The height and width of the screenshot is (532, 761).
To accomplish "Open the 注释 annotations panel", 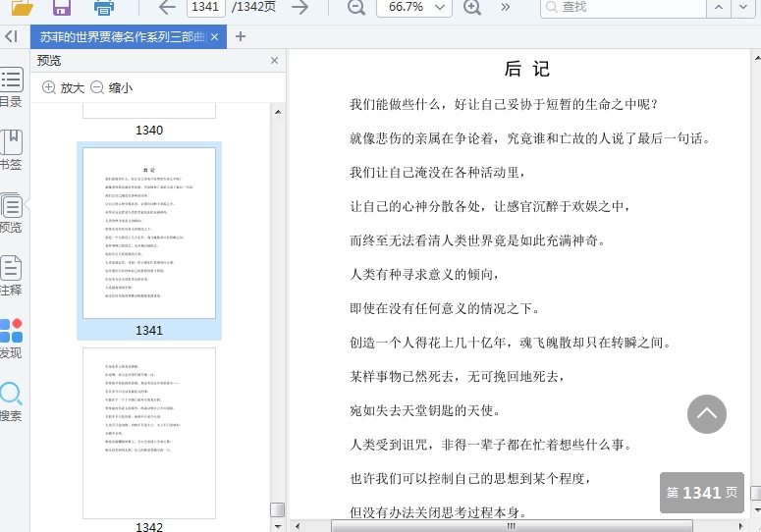I will pyautogui.click(x=12, y=276).
